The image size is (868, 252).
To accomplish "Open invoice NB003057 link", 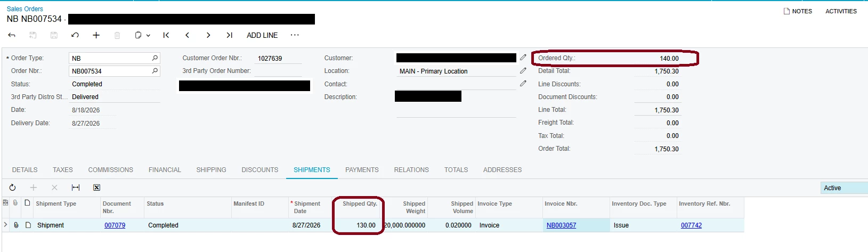I will pos(561,225).
